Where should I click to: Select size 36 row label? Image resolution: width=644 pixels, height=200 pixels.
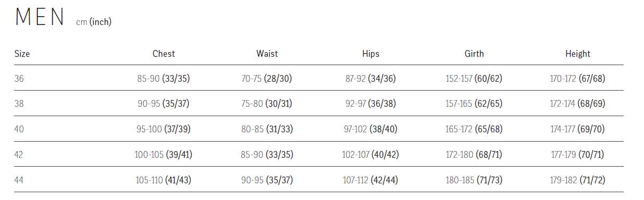click(19, 79)
